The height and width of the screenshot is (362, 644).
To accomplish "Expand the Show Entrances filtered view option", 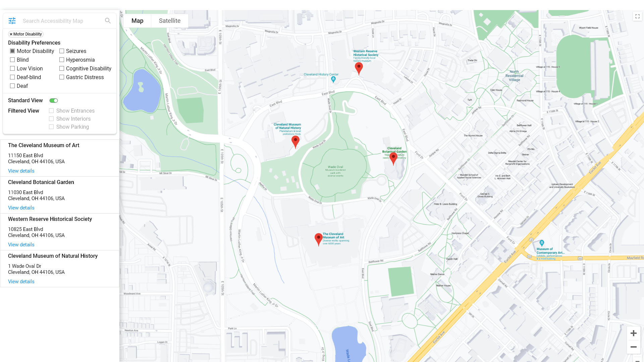I will point(51,111).
